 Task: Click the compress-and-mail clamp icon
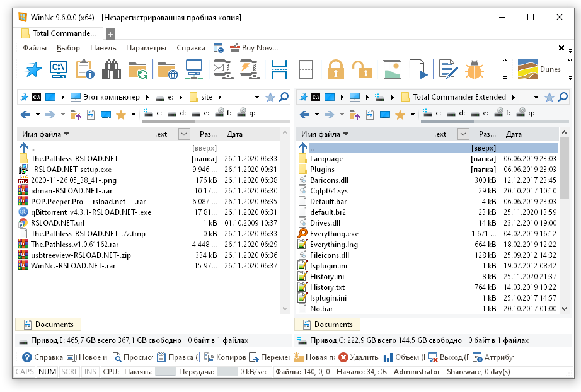[223, 69]
